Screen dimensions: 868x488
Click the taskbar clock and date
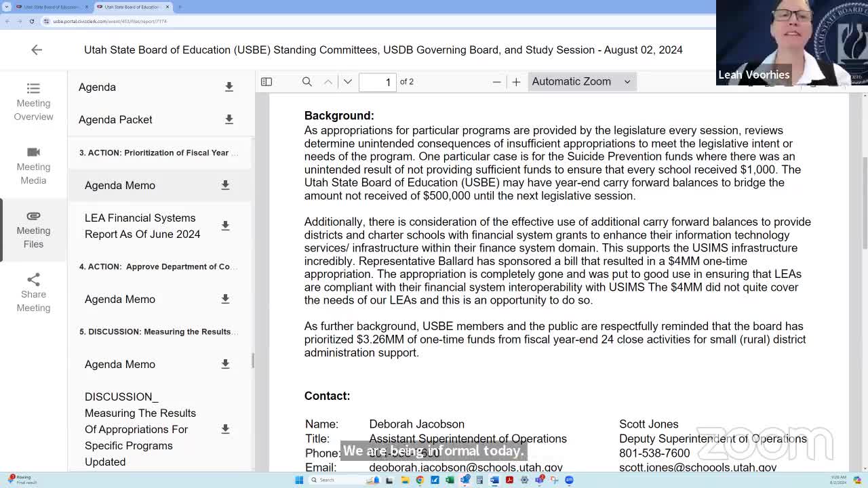tap(837, 480)
